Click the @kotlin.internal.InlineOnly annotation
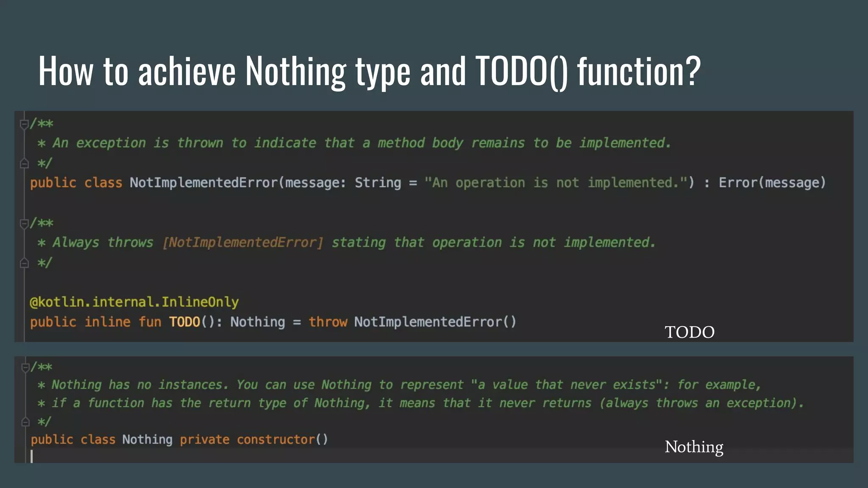Image resolution: width=868 pixels, height=488 pixels. pyautogui.click(x=134, y=302)
